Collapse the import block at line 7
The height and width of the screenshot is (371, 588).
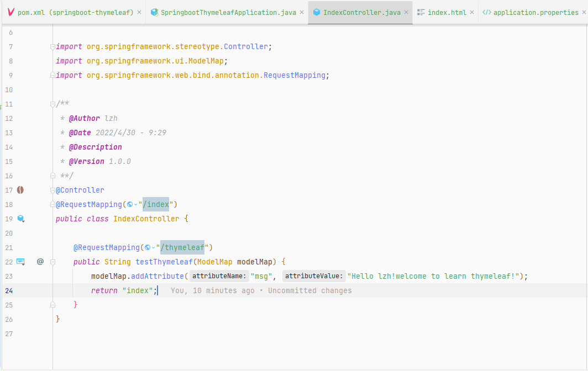53,47
